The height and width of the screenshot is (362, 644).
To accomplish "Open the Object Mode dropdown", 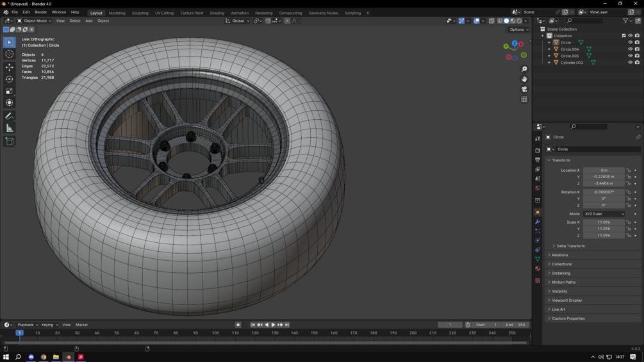I will pos(34,21).
